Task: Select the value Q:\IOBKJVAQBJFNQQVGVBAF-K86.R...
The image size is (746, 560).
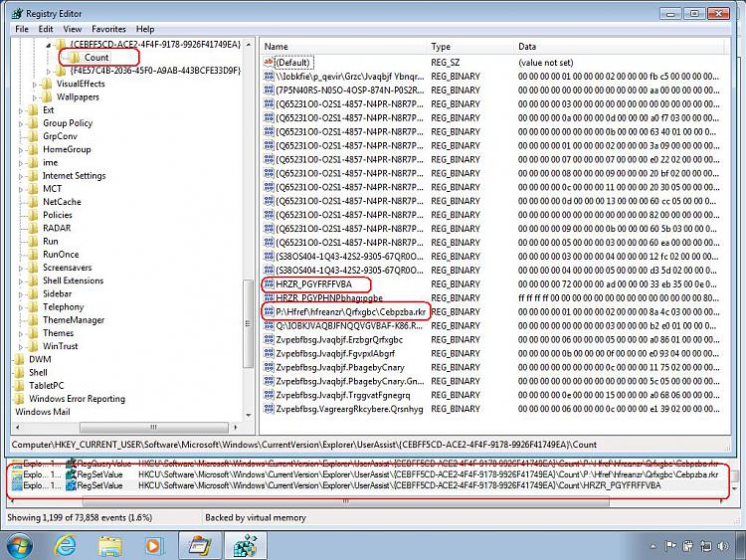Action: [x=349, y=326]
